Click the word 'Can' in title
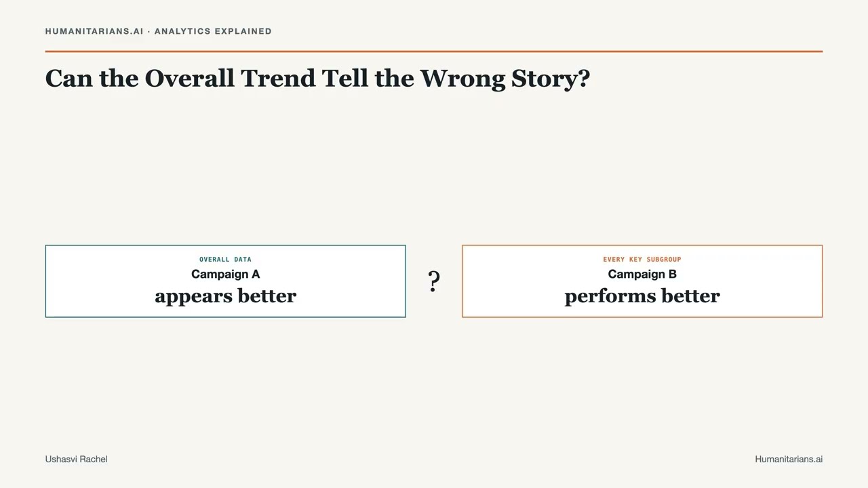This screenshot has width=868, height=488. [69, 78]
